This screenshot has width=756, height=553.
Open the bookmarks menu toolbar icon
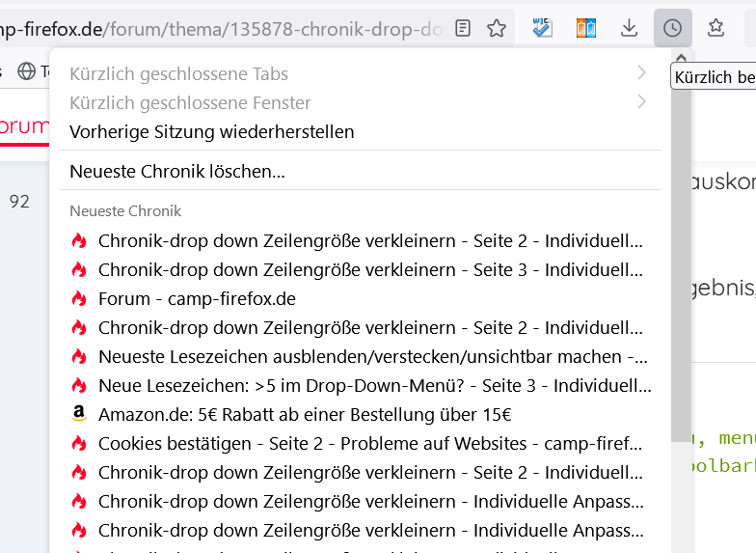tap(715, 29)
